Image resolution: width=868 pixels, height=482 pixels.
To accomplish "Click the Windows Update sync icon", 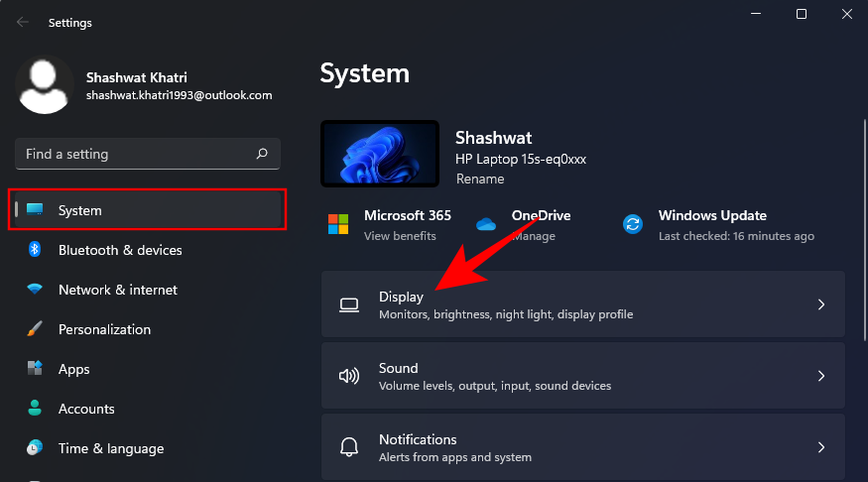I will click(x=633, y=224).
